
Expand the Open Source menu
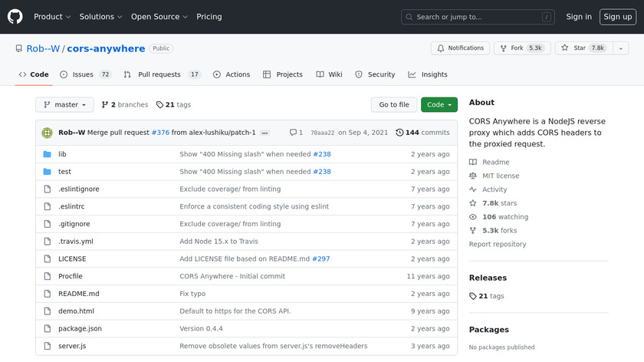[x=159, y=17]
